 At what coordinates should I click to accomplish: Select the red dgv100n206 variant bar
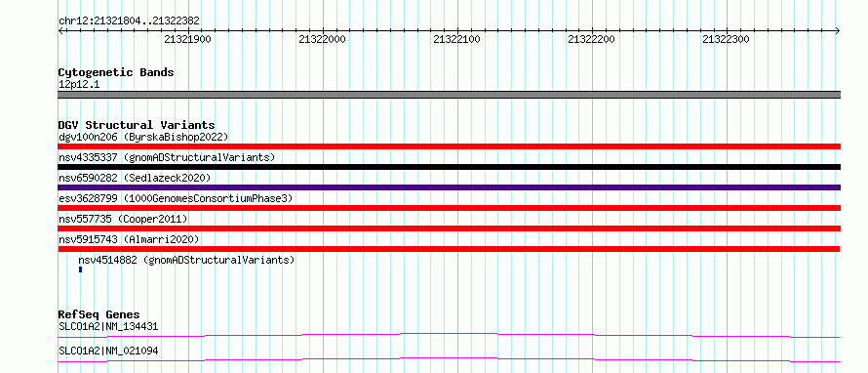tap(450, 146)
